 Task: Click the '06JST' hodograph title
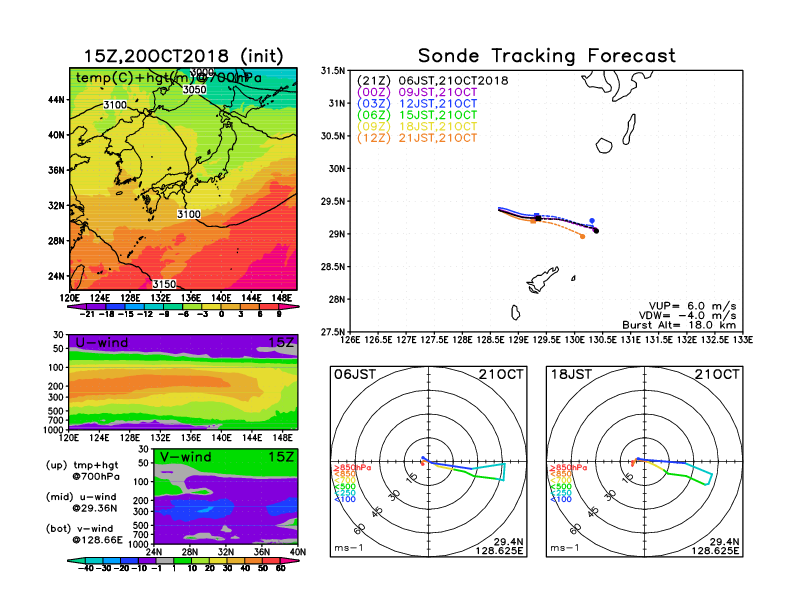(x=355, y=375)
